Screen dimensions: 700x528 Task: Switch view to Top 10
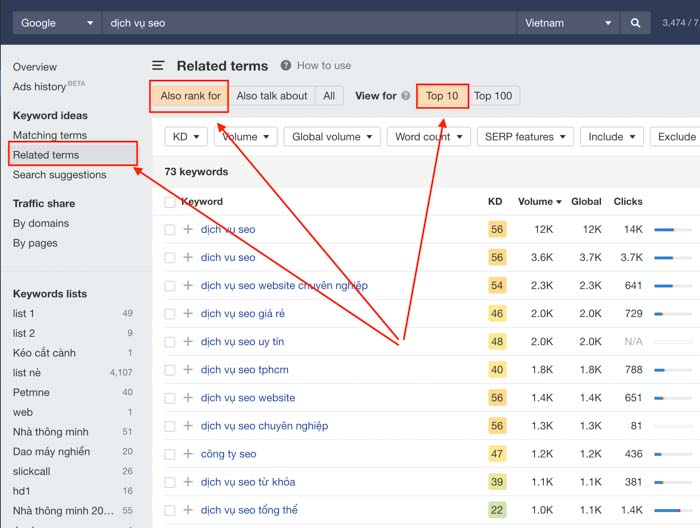pos(442,96)
